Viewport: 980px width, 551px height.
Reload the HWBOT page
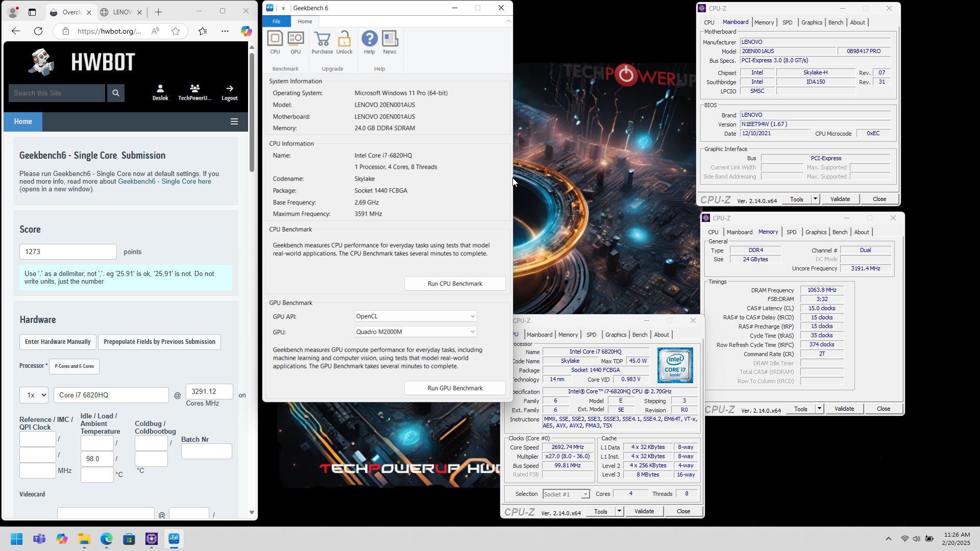pos(38,31)
